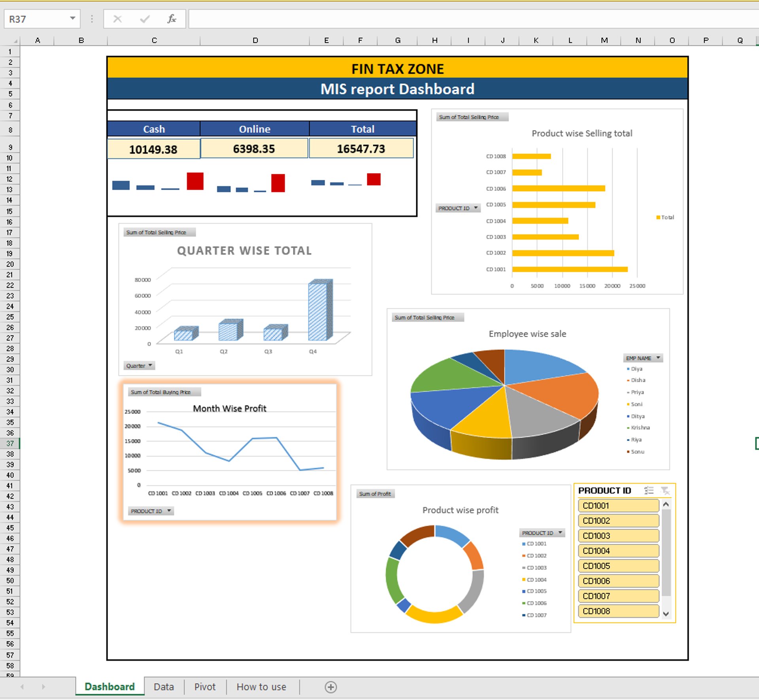Click the Insert Function fx icon
The width and height of the screenshot is (759, 700).
172,19
